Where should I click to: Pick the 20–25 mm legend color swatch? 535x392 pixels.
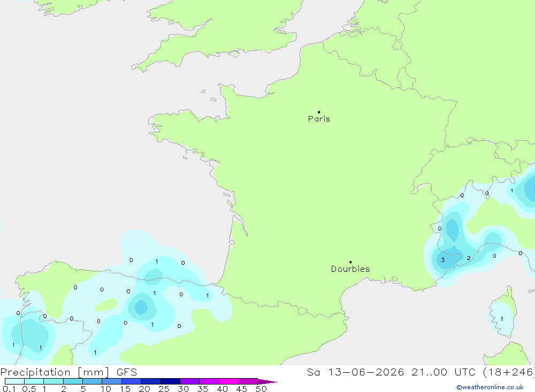(x=151, y=381)
